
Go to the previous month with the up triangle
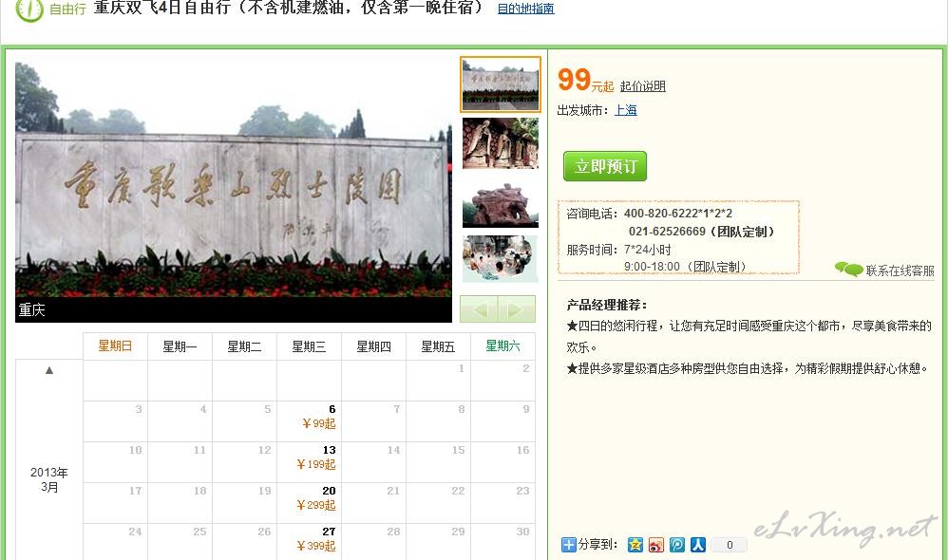[49, 370]
